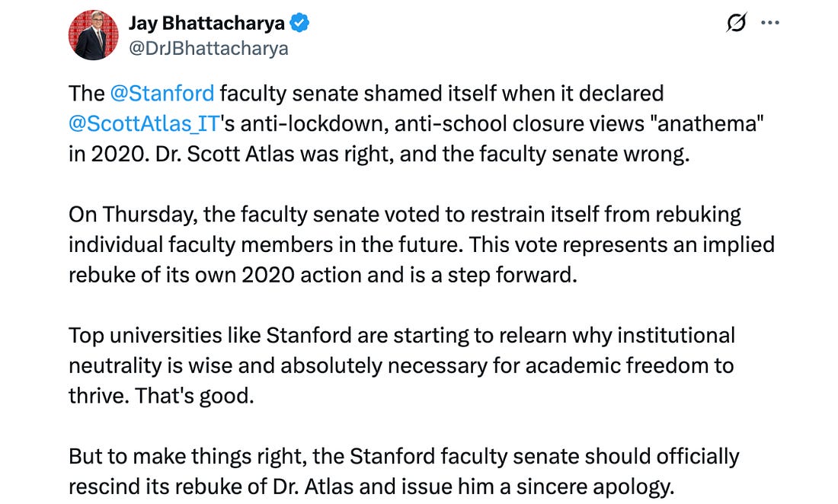Click the Grok slashed-circle icon

click(736, 24)
